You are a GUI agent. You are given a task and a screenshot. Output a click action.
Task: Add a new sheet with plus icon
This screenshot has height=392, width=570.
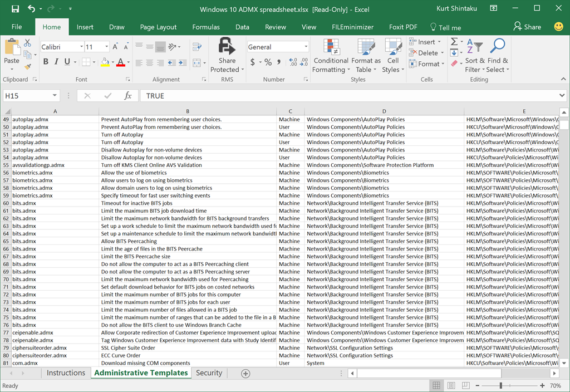245,373
